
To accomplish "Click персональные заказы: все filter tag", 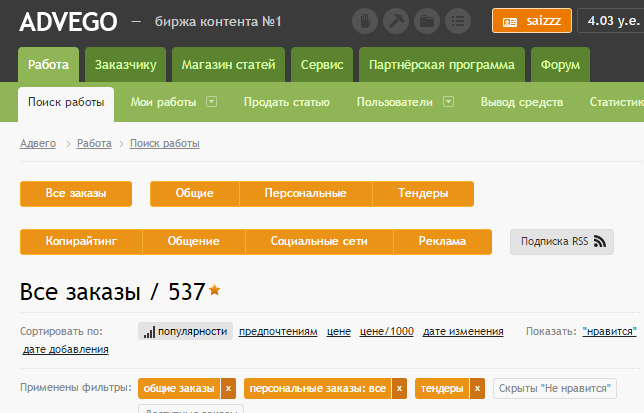I will coord(317,389).
